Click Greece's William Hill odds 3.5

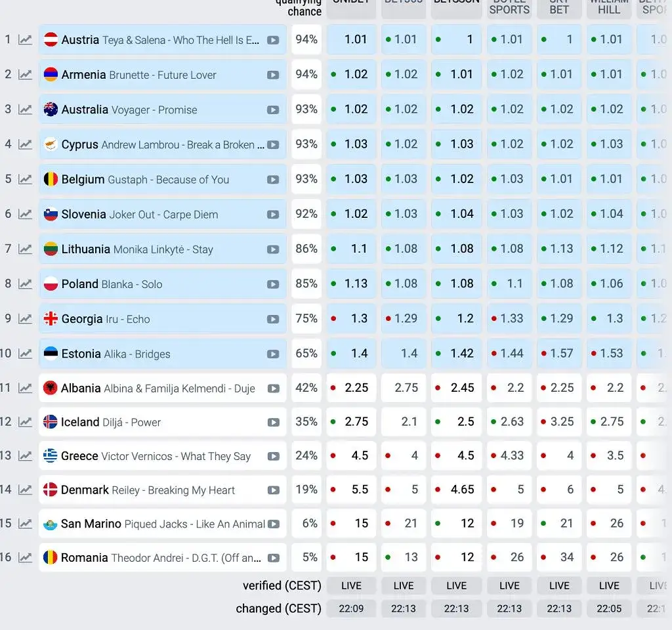coord(609,455)
